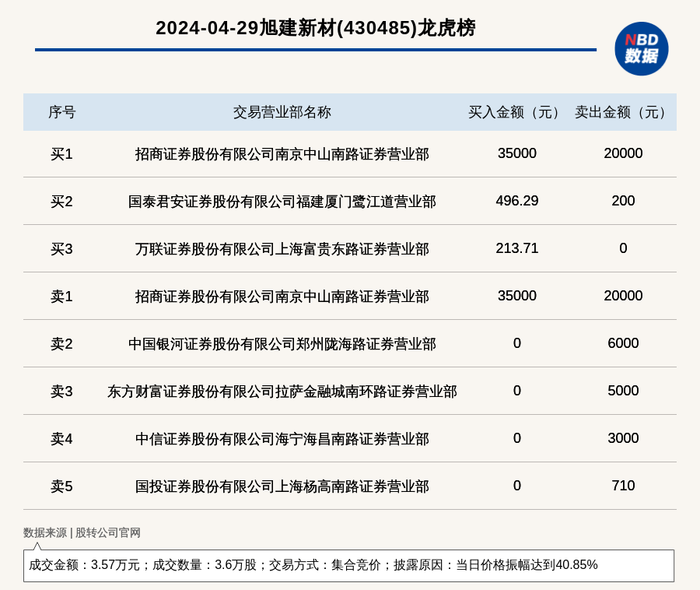Click 国泰君安证券福建厦门鹭江道营业部 name

pyautogui.click(x=282, y=202)
